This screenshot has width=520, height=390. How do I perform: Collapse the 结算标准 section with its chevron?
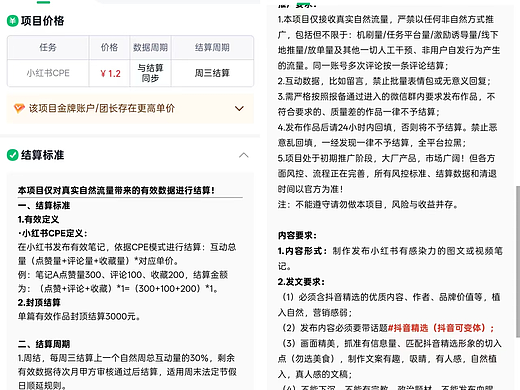(x=244, y=155)
